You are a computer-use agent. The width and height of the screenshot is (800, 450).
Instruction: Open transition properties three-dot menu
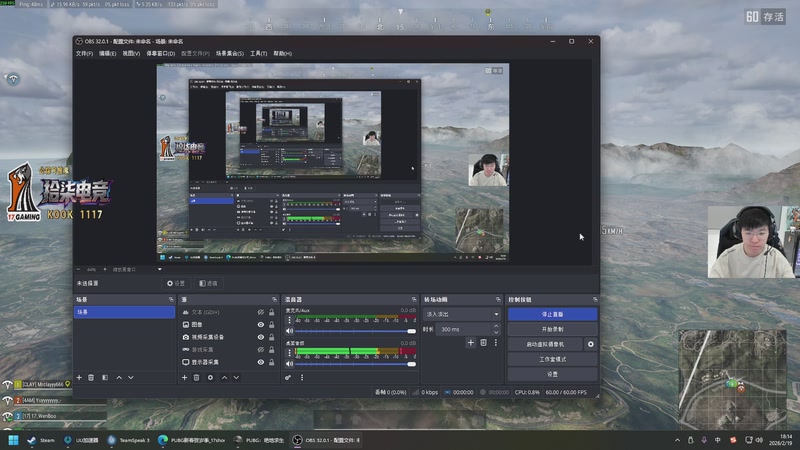(495, 343)
